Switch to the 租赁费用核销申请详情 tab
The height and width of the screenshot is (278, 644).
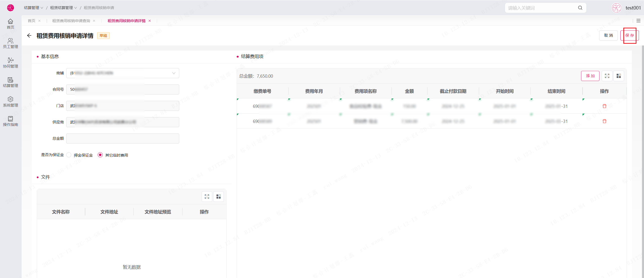click(126, 21)
